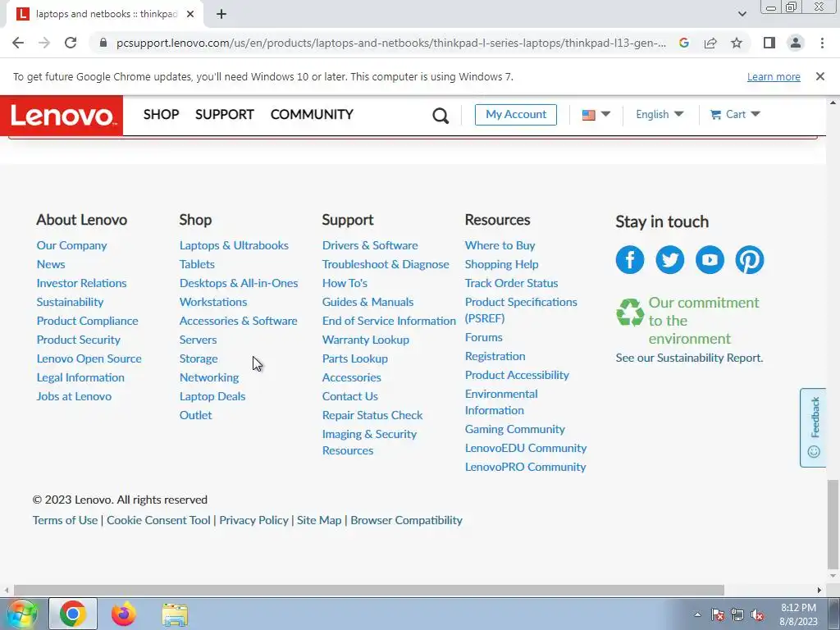Open the tab search chevron
Viewport: 840px width, 630px height.
[742, 14]
